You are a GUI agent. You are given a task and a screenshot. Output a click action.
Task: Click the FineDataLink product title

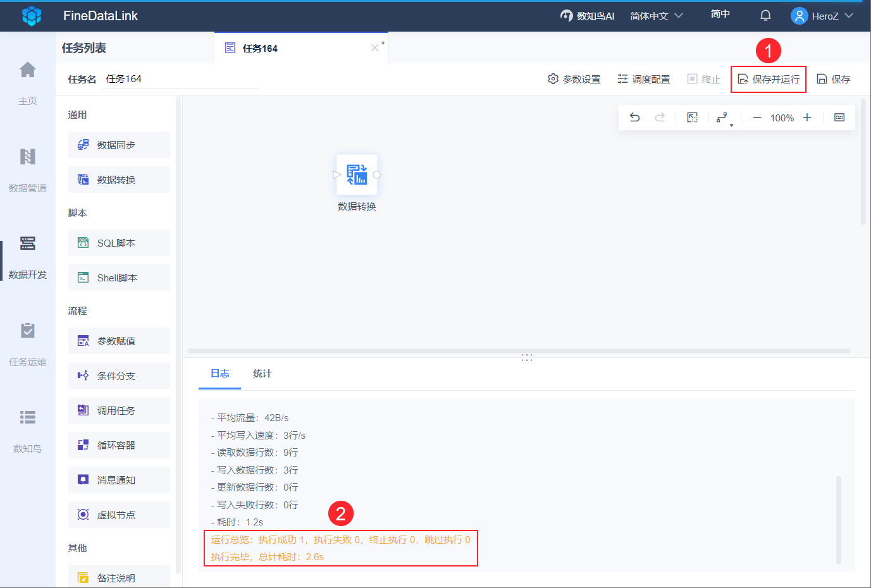(x=101, y=16)
